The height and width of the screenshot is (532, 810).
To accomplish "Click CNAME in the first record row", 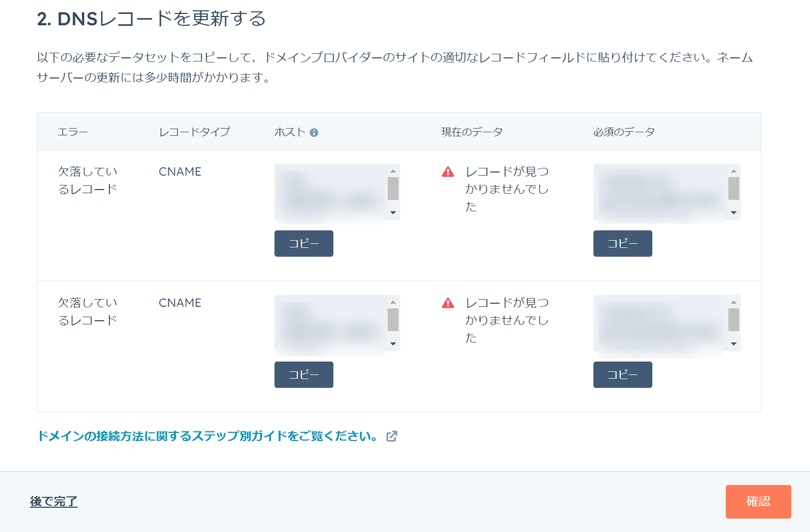I will click(180, 171).
